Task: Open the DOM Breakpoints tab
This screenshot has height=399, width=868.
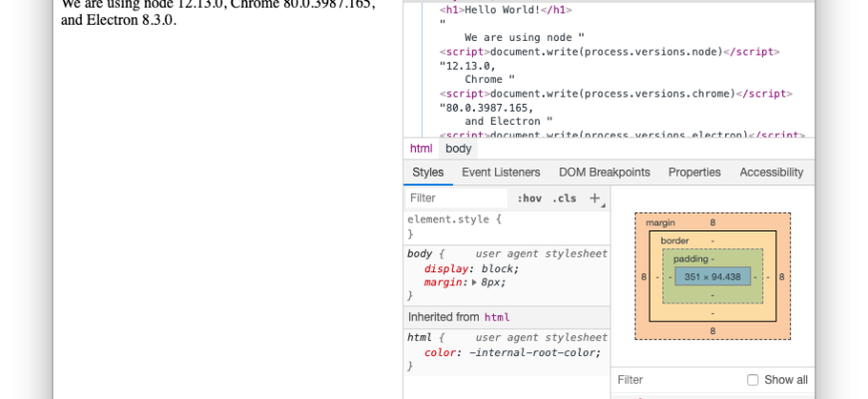Action: pos(605,173)
